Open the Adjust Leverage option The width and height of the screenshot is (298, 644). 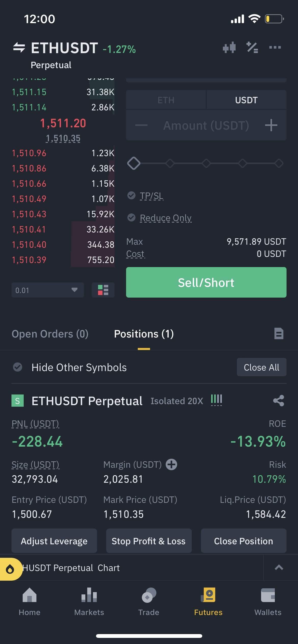[54, 541]
